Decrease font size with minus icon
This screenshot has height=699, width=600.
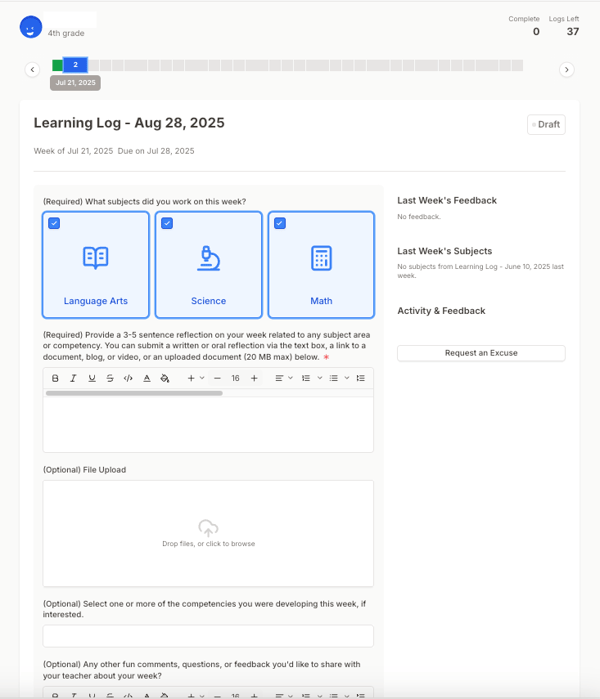(217, 378)
